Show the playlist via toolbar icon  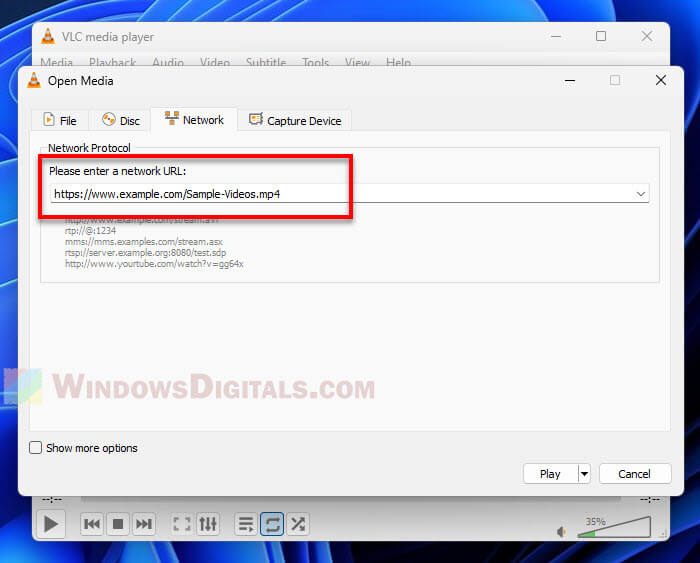[x=246, y=524]
